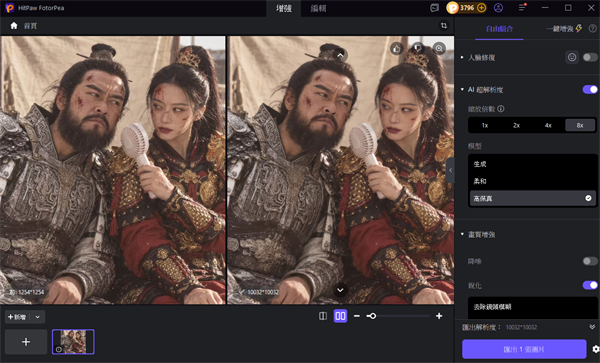600x363 pixels.
Task: Click the face selection icon beside 人臉修復
Action: (x=572, y=57)
